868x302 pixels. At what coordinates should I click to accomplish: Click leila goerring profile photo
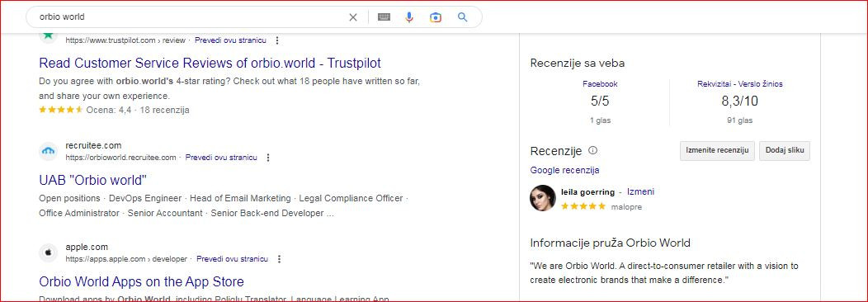point(543,198)
